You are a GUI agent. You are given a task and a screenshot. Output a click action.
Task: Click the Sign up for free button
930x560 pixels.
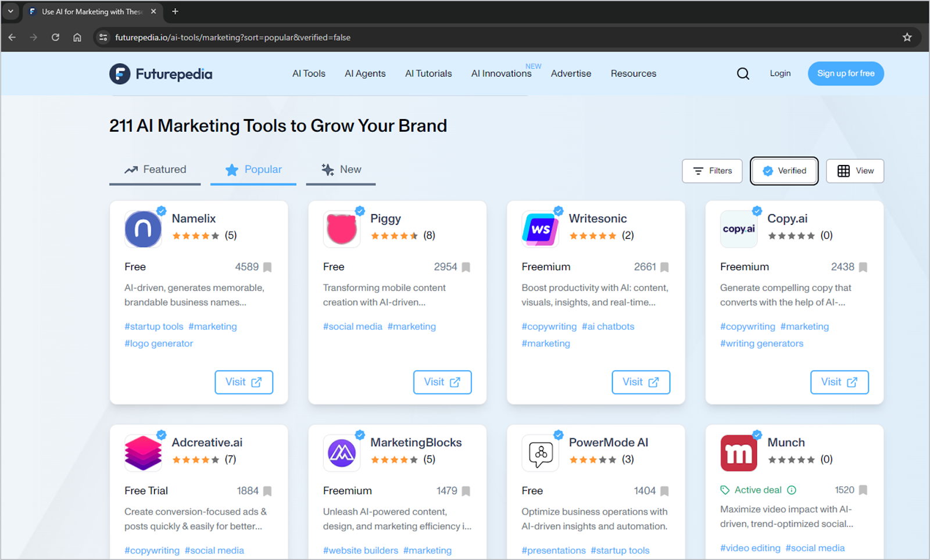[x=846, y=73]
